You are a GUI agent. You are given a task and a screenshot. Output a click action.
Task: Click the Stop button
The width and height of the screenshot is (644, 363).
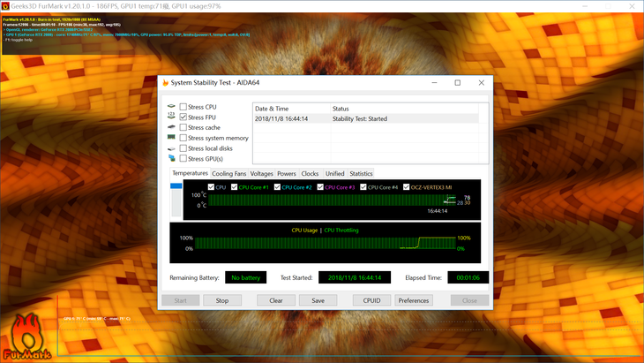(222, 300)
